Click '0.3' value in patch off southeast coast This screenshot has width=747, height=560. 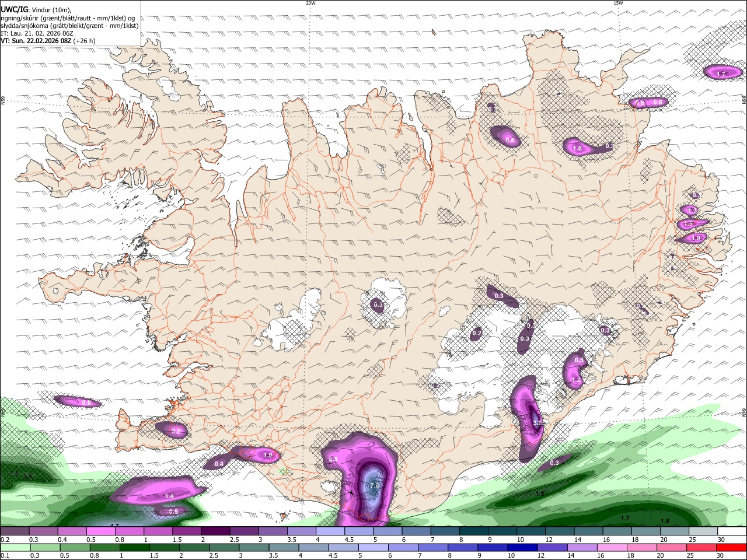pos(554,463)
